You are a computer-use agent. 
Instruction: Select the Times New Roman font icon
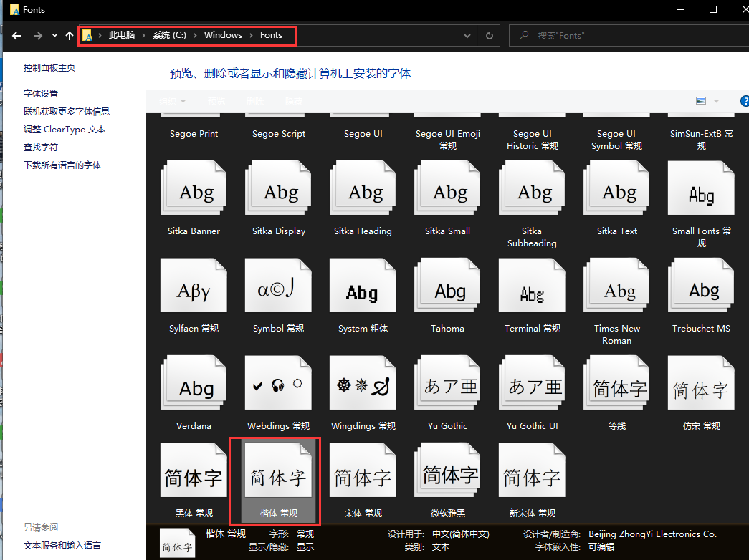pyautogui.click(x=616, y=286)
